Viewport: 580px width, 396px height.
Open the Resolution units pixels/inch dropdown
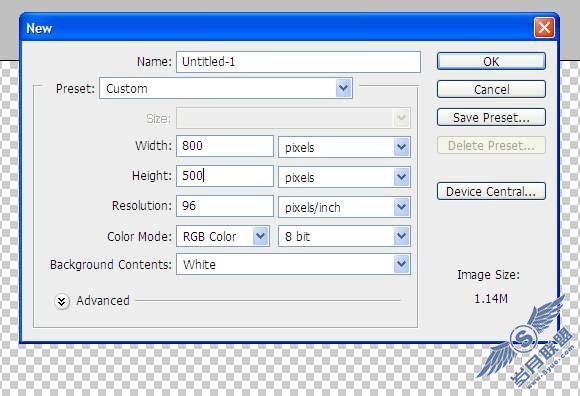tap(344, 207)
